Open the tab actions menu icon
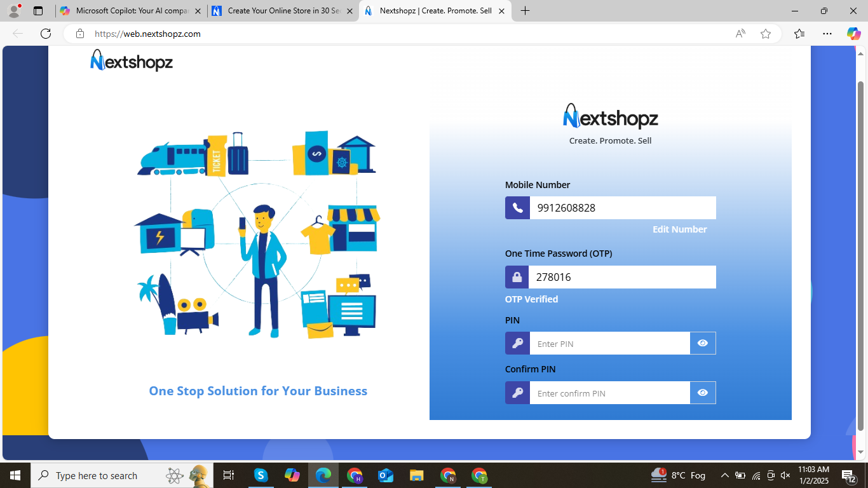Image resolution: width=868 pixels, height=488 pixels. [x=38, y=11]
